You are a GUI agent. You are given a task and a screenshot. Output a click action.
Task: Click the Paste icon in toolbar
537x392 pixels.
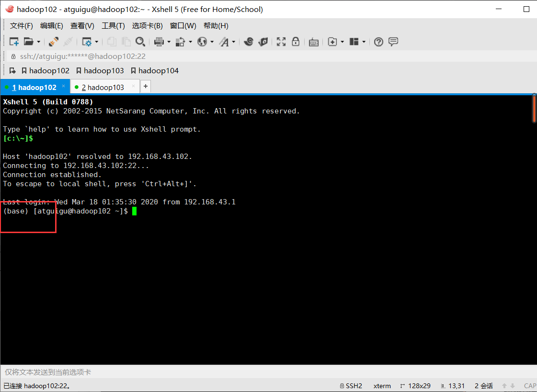click(126, 42)
